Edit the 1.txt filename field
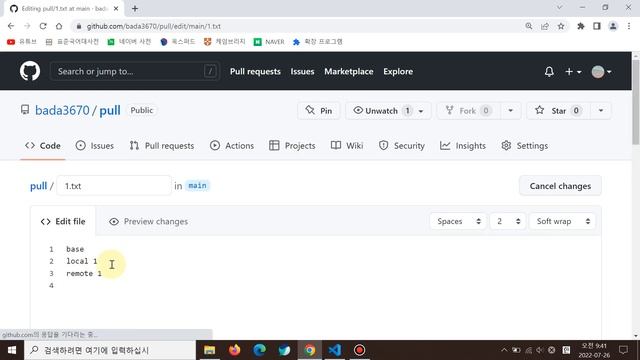This screenshot has width=640, height=360. tap(114, 186)
